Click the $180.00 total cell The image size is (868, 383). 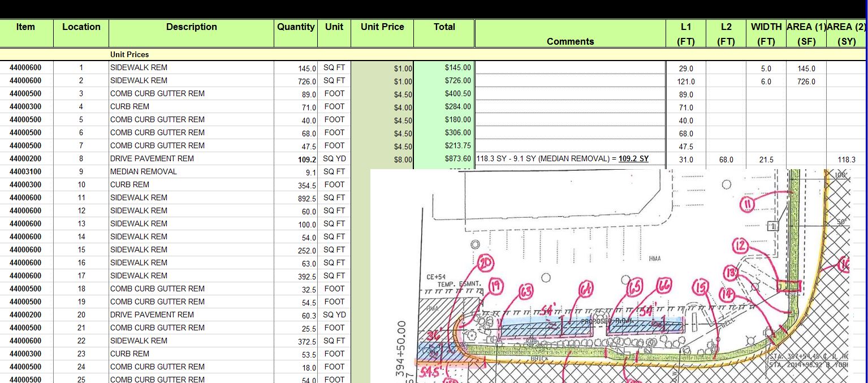tap(444, 119)
